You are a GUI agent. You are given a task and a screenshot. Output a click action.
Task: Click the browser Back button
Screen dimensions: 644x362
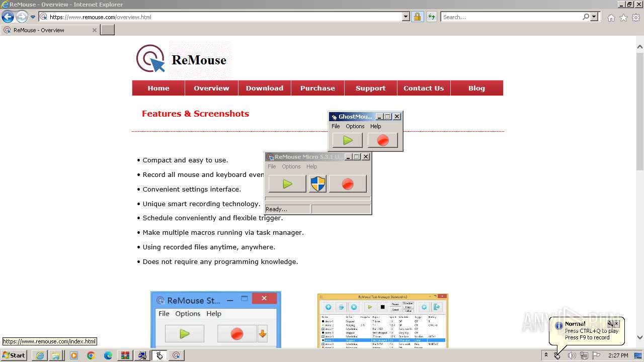point(8,17)
